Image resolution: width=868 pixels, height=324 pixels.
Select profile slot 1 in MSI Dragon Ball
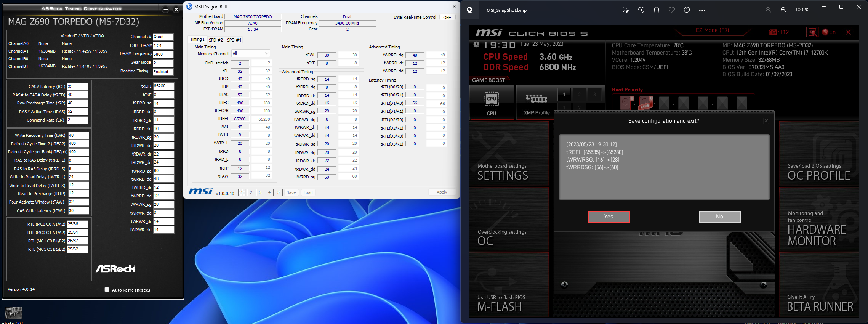(242, 192)
